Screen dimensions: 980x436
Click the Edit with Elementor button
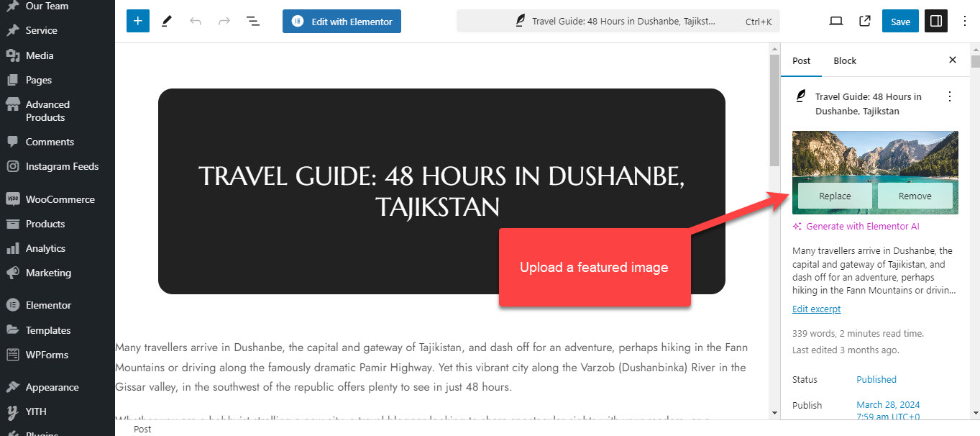(x=342, y=22)
